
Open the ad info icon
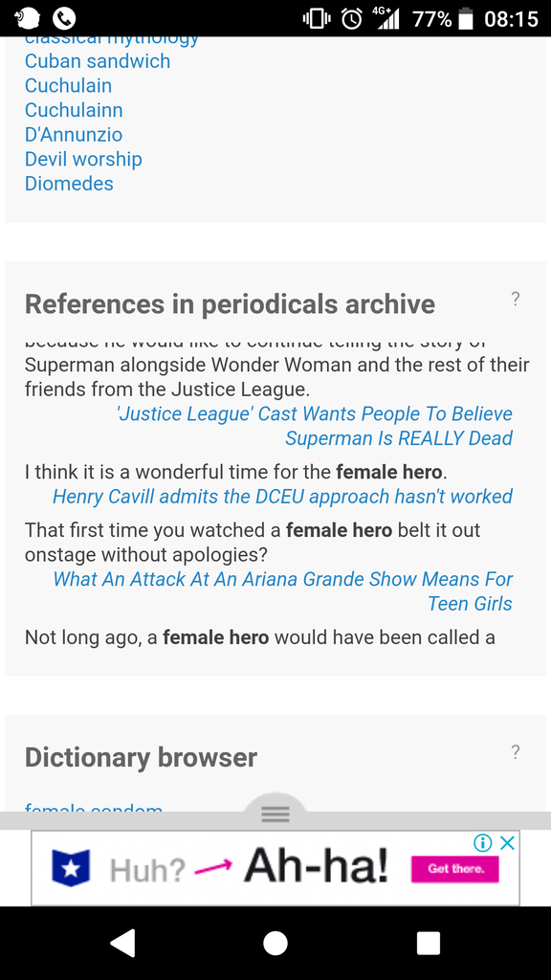[482, 843]
